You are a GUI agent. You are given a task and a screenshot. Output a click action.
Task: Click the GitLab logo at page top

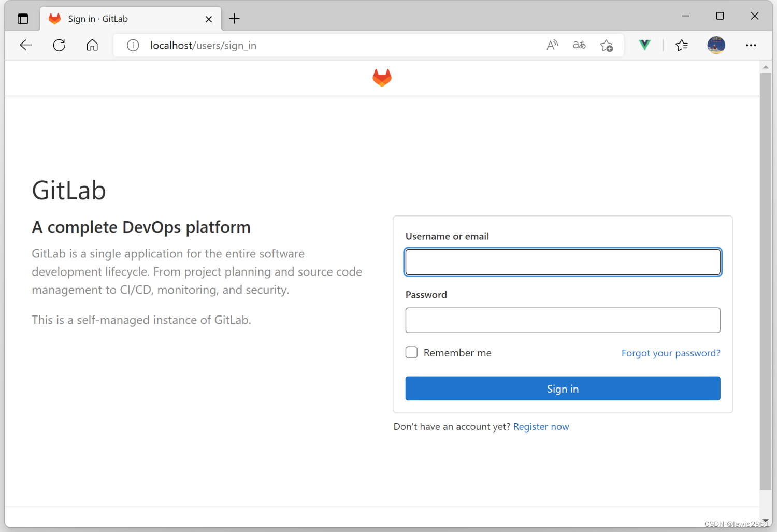point(382,78)
